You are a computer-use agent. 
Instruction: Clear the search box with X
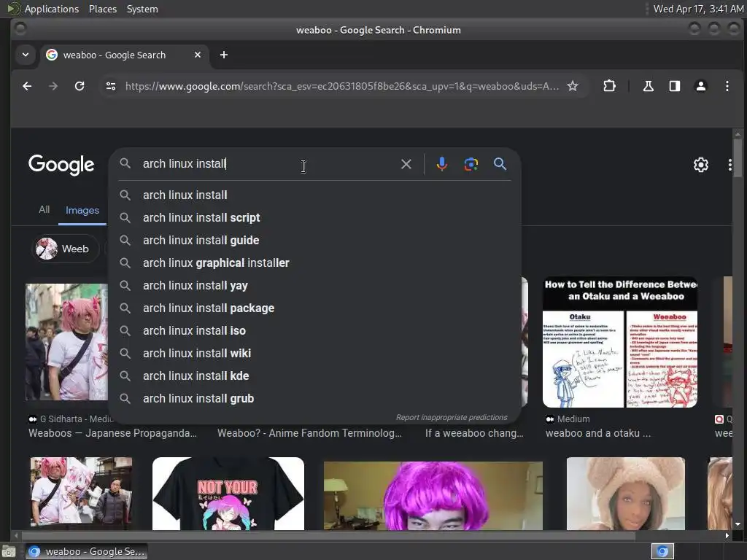pyautogui.click(x=406, y=164)
